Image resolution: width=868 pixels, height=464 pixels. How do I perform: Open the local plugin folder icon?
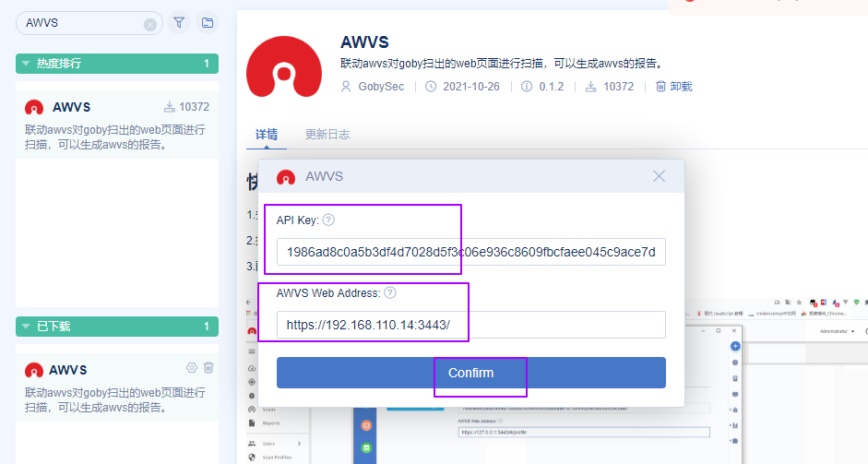click(208, 23)
